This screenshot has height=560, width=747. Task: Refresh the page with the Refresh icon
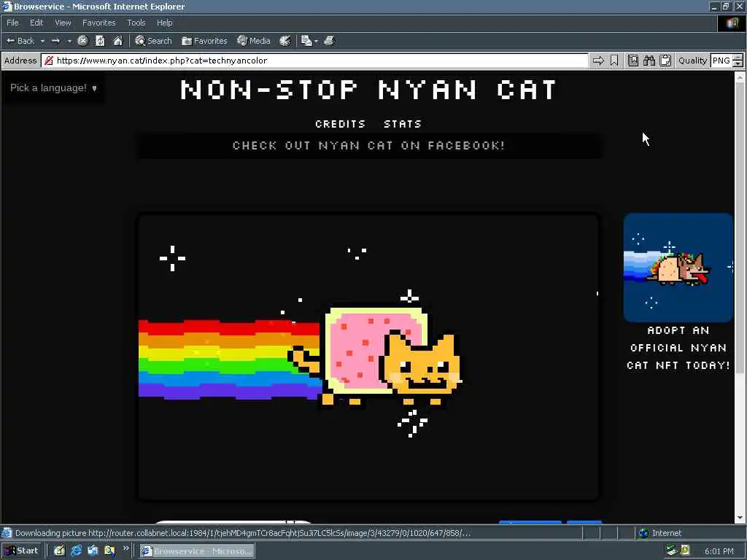(100, 41)
